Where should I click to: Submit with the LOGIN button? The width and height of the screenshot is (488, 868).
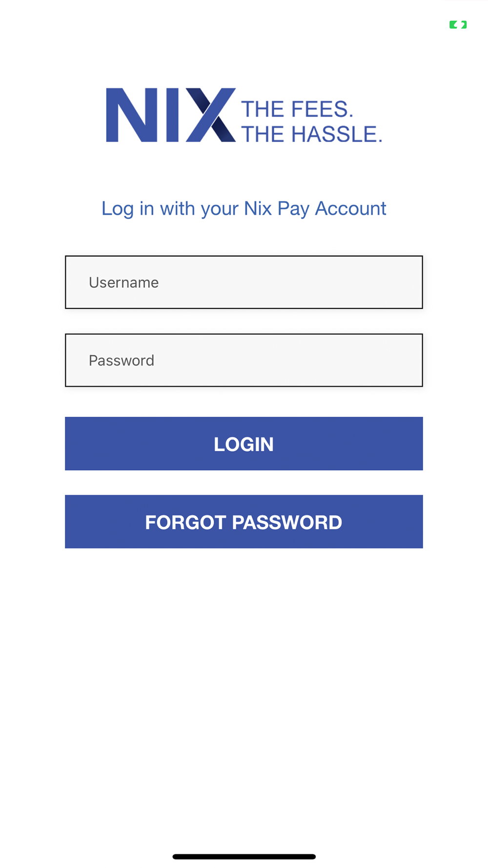[244, 444]
